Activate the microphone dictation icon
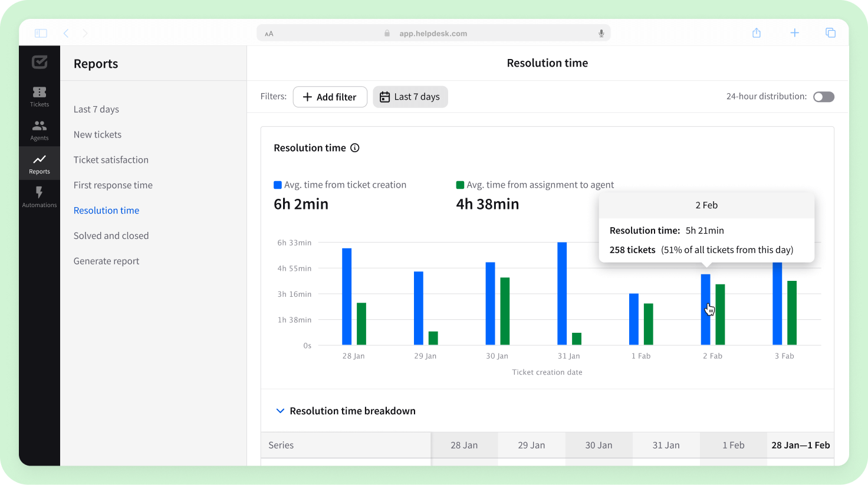 [601, 33]
